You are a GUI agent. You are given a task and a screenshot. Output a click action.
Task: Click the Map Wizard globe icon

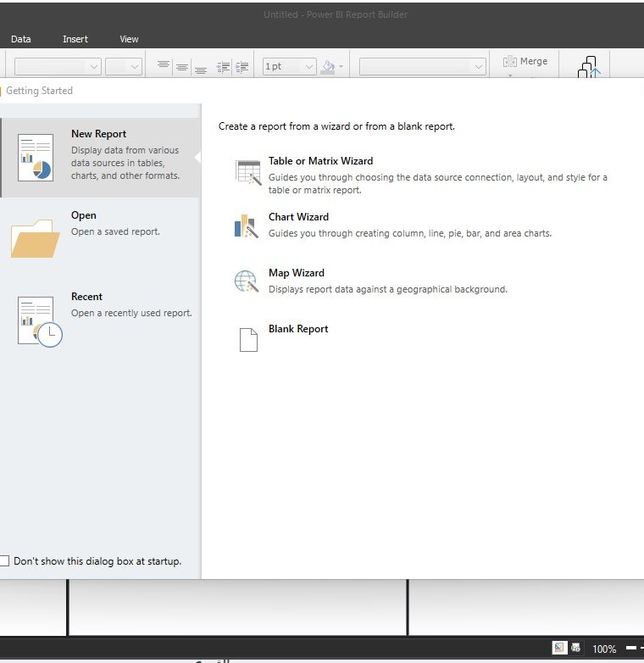click(x=246, y=281)
